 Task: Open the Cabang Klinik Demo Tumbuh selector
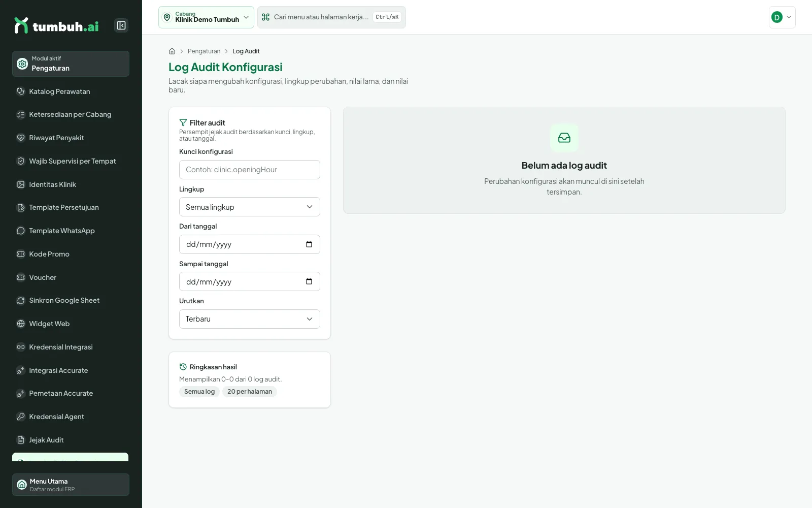click(206, 17)
